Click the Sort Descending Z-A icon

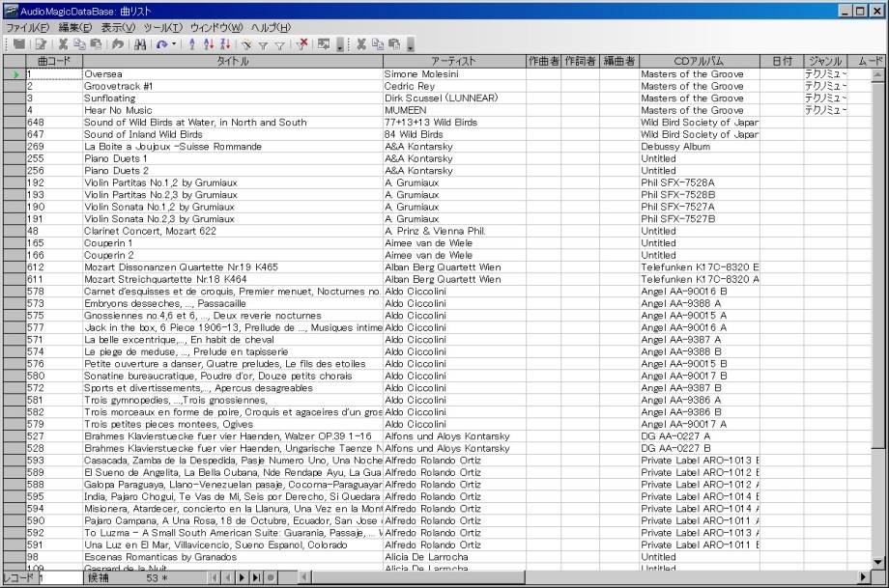pyautogui.click(x=224, y=44)
